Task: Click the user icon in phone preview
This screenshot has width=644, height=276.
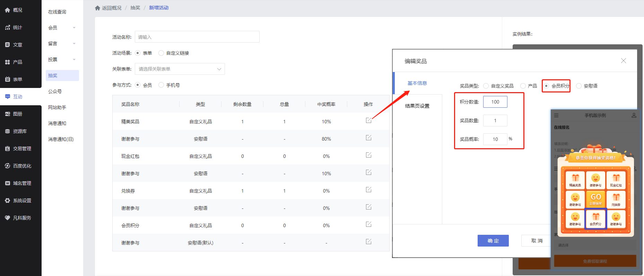Action: (634, 115)
